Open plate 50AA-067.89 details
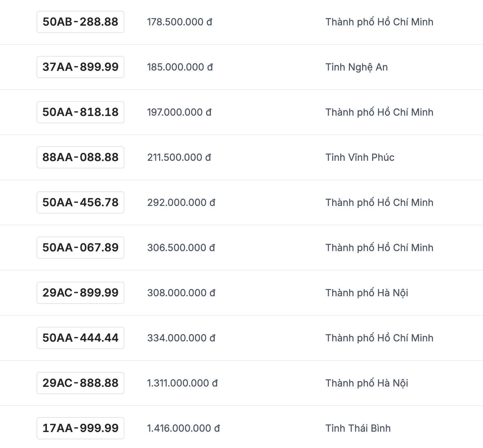Image resolution: width=483 pixels, height=448 pixels. (80, 248)
